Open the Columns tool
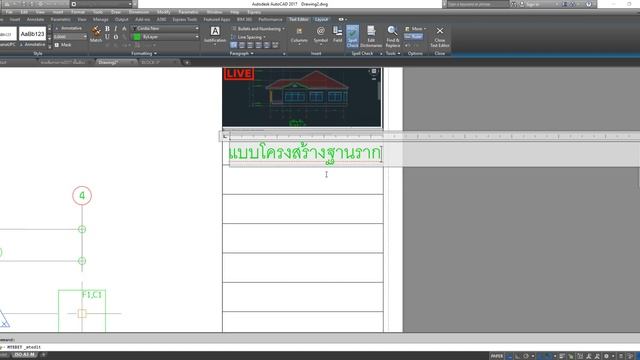 (x=299, y=35)
